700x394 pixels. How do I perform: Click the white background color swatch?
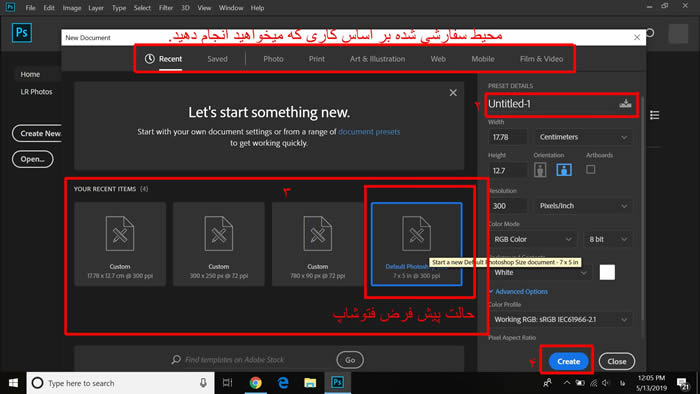pos(607,272)
